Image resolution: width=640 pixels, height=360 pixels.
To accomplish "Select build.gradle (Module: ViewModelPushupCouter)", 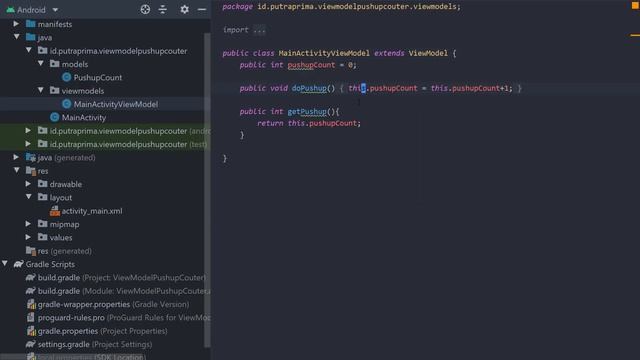I will pyautogui.click(x=124, y=291).
